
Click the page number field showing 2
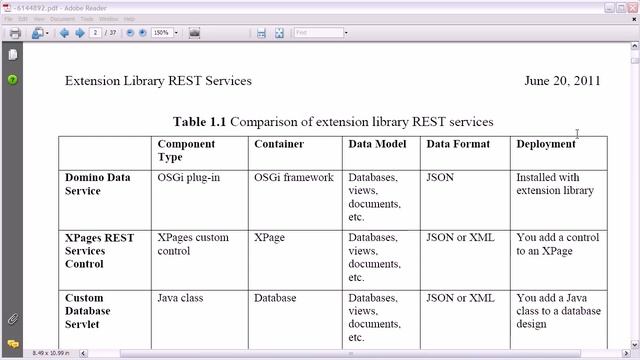[96, 33]
